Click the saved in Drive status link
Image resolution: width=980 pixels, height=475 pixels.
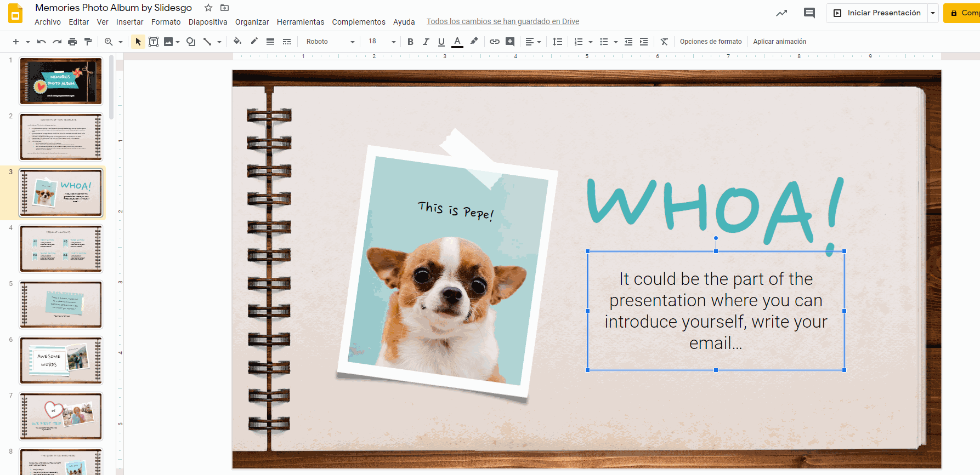pos(503,22)
